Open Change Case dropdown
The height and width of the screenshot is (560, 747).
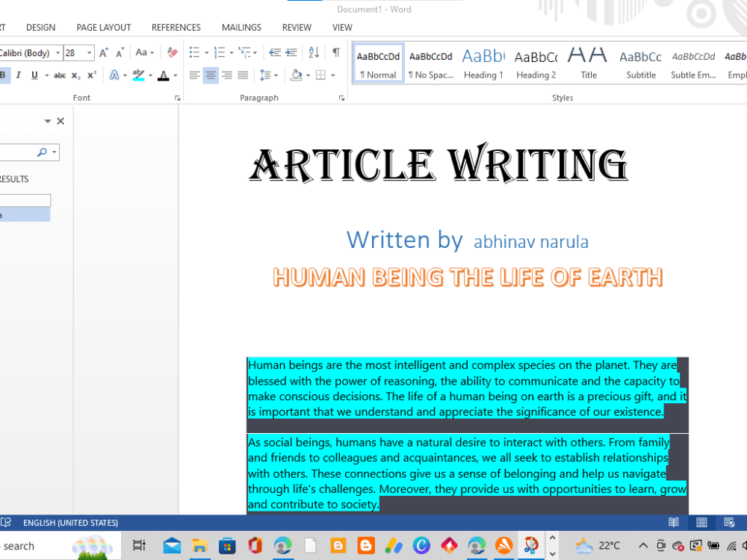click(145, 52)
